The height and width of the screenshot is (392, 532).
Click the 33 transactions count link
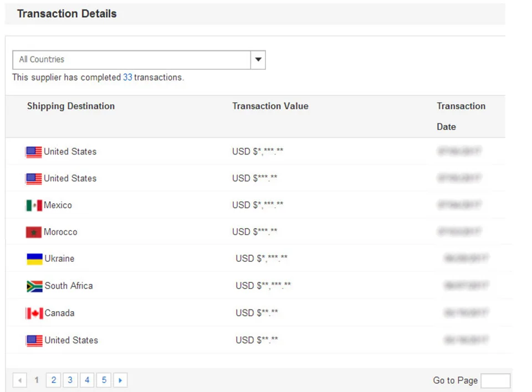(x=127, y=78)
